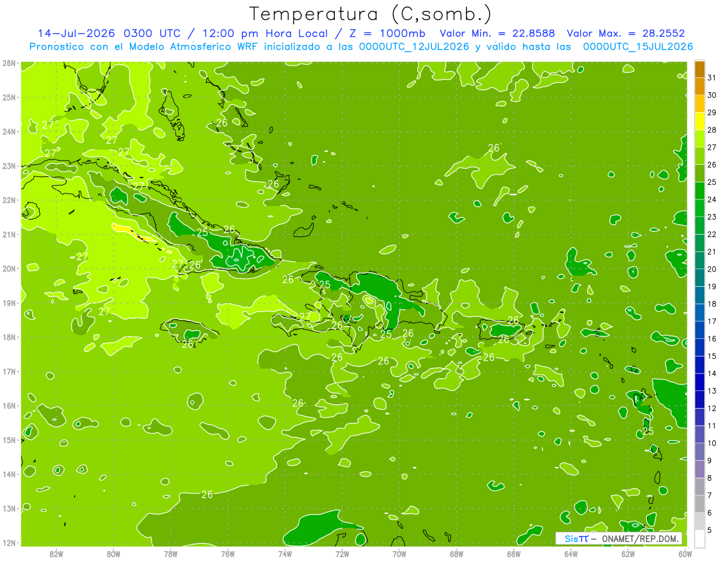Click the 24N latitude axis label
Viewport: 728px width, 562px height.
tap(9, 132)
